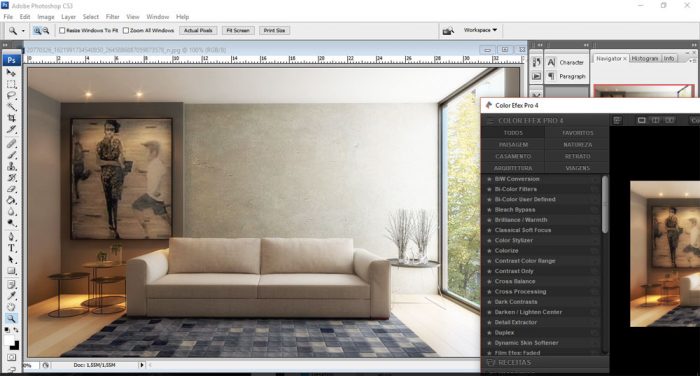Image resolution: width=700 pixels, height=376 pixels.
Task: Select the Move tool
Action: (x=12, y=72)
